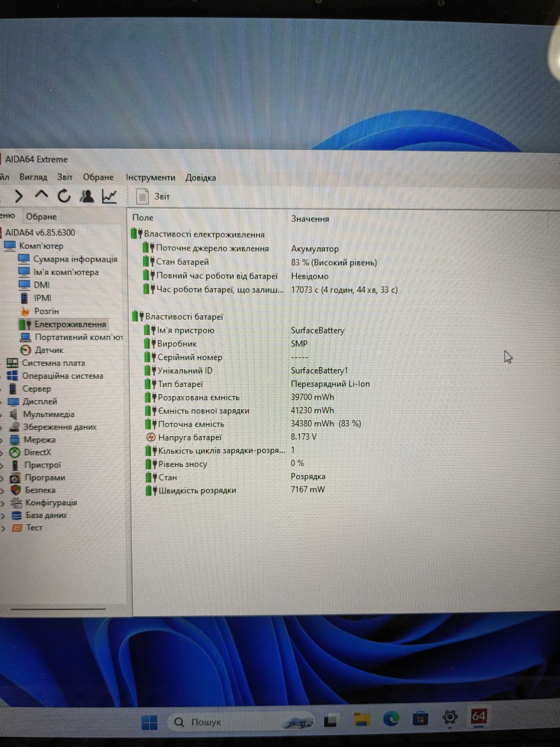This screenshot has width=560, height=747.
Task: Open the Вигляд menu
Action: pyautogui.click(x=33, y=177)
